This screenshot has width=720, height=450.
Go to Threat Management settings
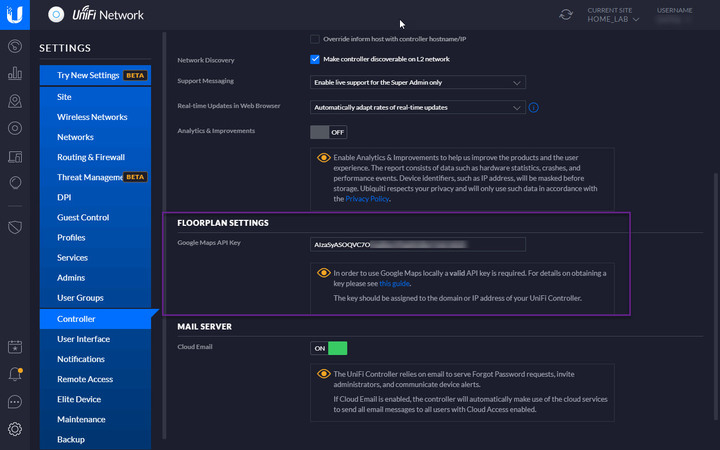tap(96, 177)
